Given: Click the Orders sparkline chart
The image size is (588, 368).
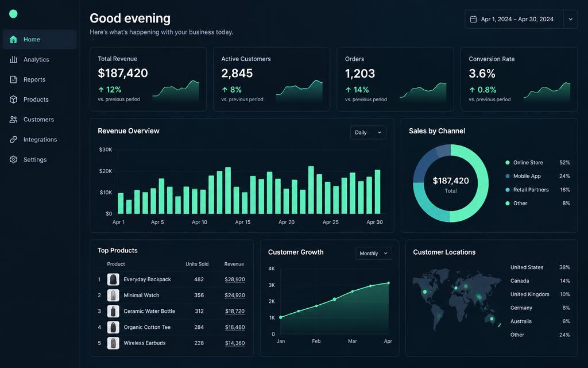Looking at the screenshot, I should pyautogui.click(x=423, y=91).
